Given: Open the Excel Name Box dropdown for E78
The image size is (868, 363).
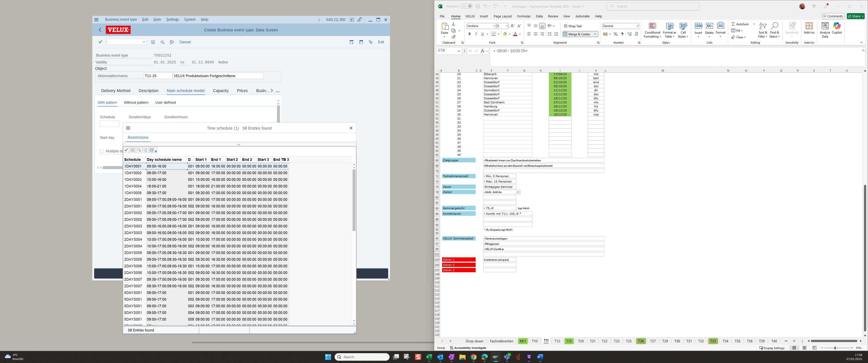Looking at the screenshot, I should coord(458,51).
